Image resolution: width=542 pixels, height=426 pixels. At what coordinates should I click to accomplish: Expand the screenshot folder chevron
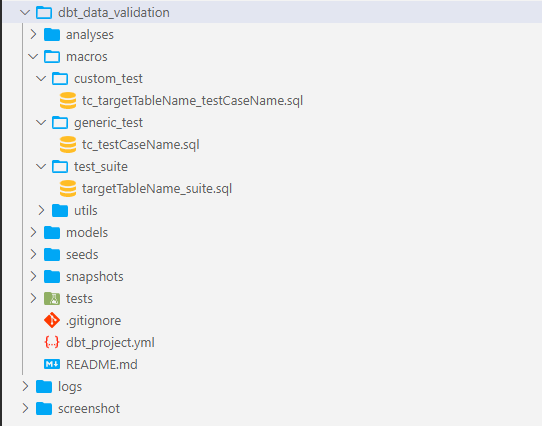click(x=25, y=409)
